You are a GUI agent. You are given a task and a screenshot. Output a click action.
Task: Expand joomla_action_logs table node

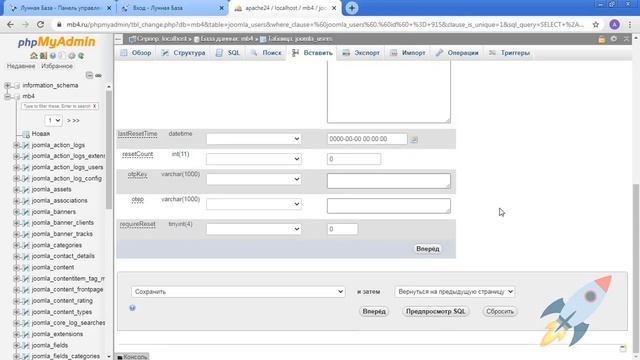coord(16,145)
